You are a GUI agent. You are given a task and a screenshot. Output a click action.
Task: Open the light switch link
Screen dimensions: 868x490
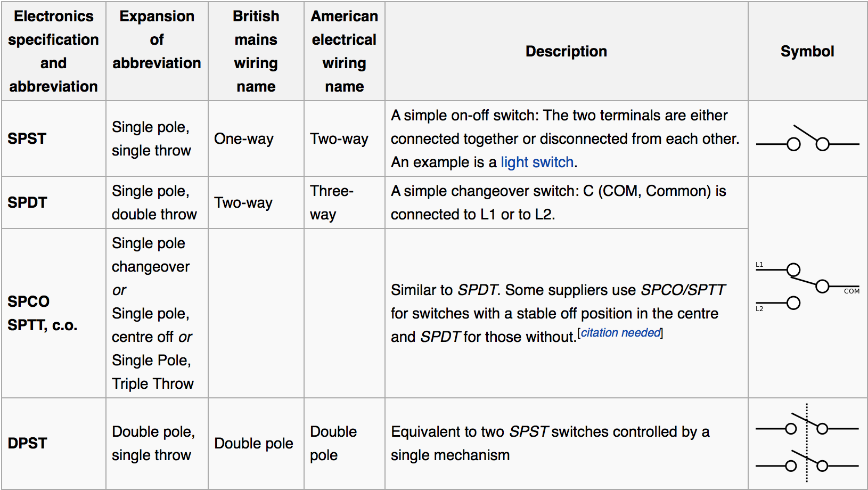(x=537, y=162)
